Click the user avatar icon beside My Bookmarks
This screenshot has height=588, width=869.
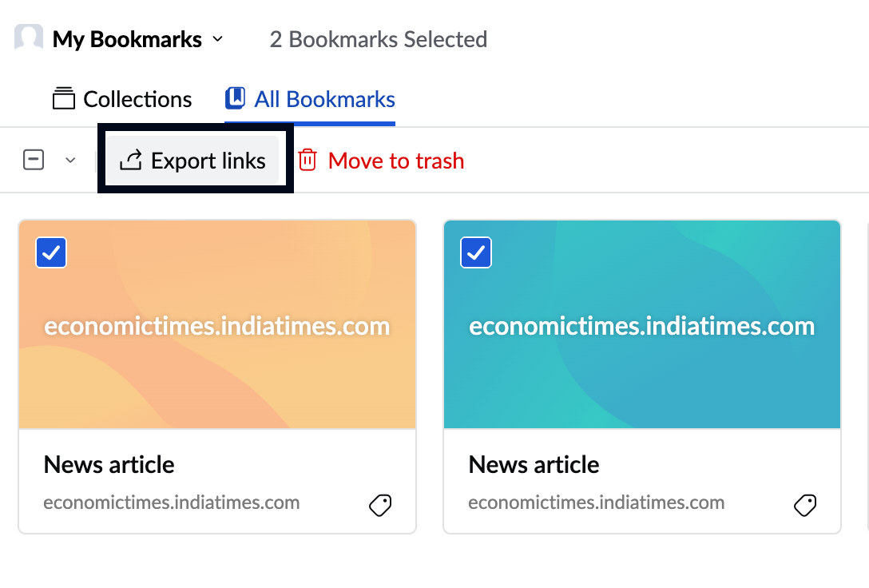[29, 37]
